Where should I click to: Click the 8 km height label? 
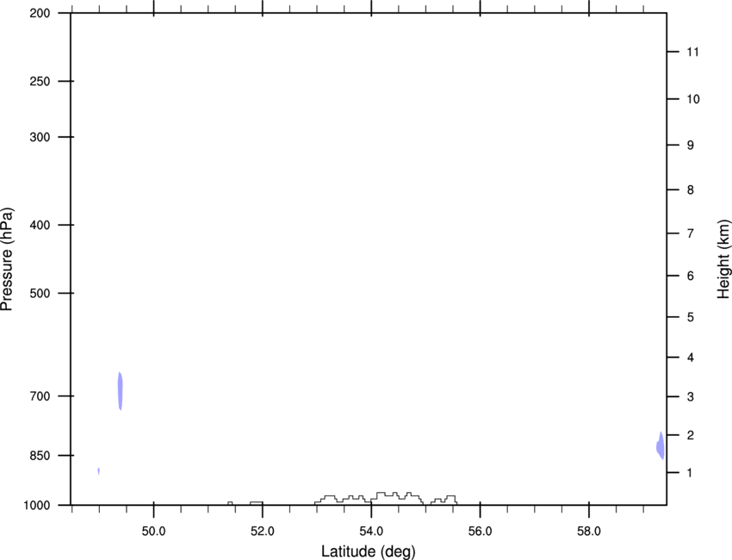691,190
